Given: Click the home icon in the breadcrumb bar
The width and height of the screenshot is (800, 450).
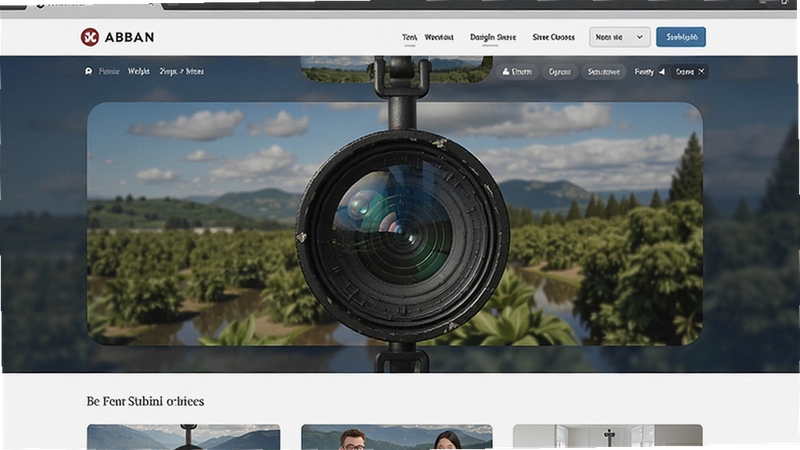Looking at the screenshot, I should pyautogui.click(x=88, y=71).
